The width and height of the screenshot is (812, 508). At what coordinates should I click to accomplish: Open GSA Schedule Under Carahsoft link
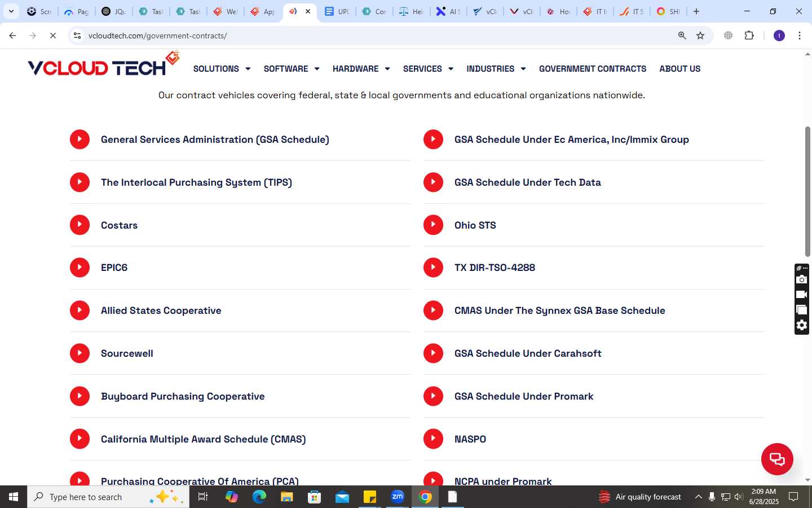tap(528, 353)
